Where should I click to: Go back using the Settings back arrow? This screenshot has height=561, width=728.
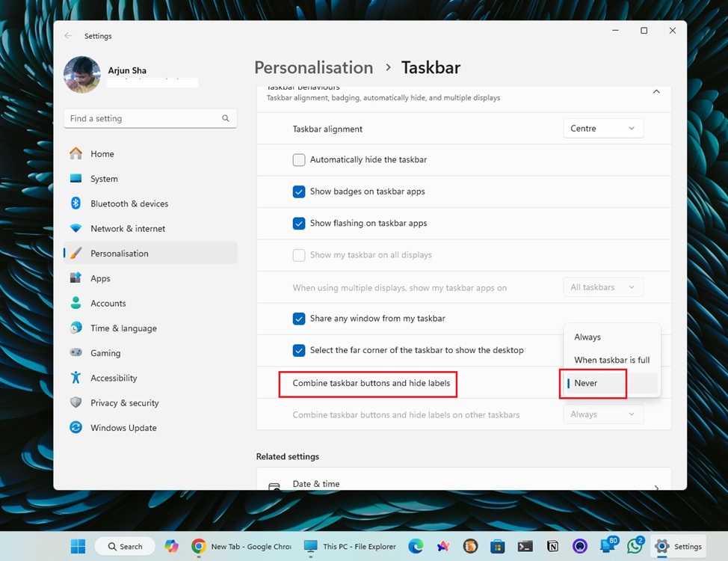pos(68,36)
